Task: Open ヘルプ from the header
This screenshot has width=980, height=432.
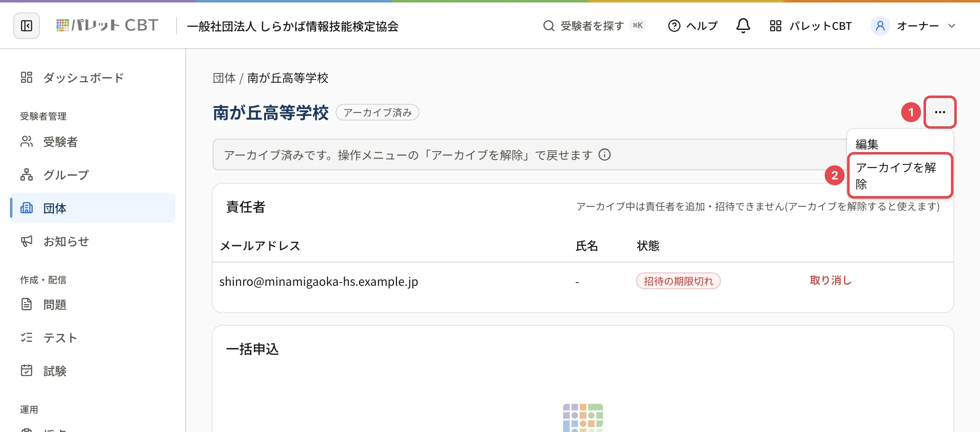Action: point(693,26)
